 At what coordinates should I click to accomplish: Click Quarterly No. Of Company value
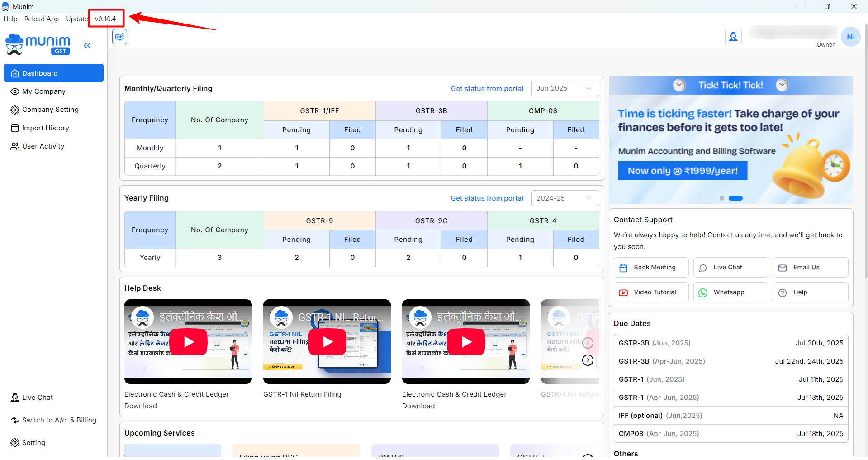220,166
